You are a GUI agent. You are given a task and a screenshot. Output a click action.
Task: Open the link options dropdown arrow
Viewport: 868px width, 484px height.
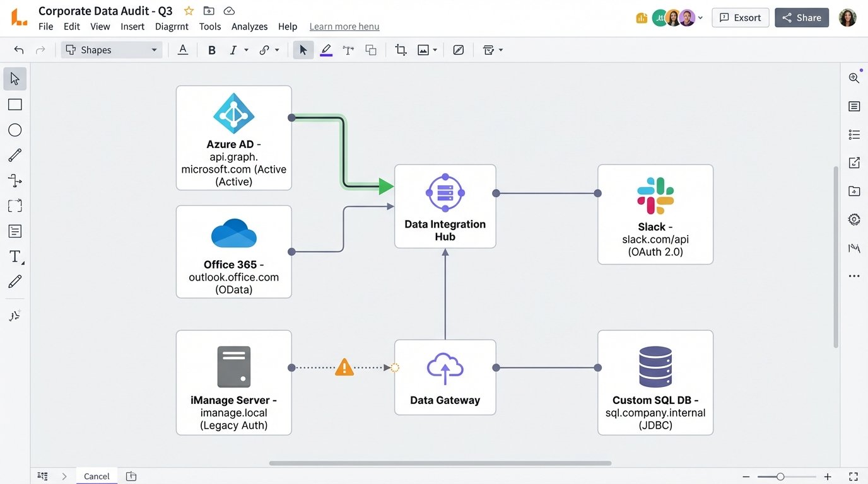[x=276, y=49]
